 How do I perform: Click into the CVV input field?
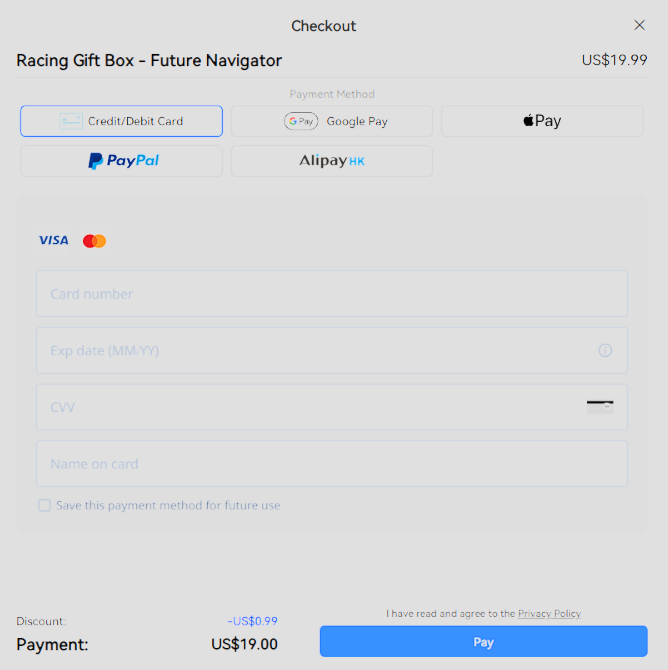coord(332,407)
